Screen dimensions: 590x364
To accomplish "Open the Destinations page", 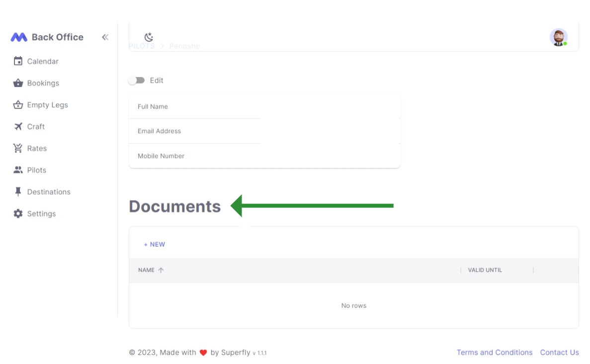I will click(x=49, y=192).
